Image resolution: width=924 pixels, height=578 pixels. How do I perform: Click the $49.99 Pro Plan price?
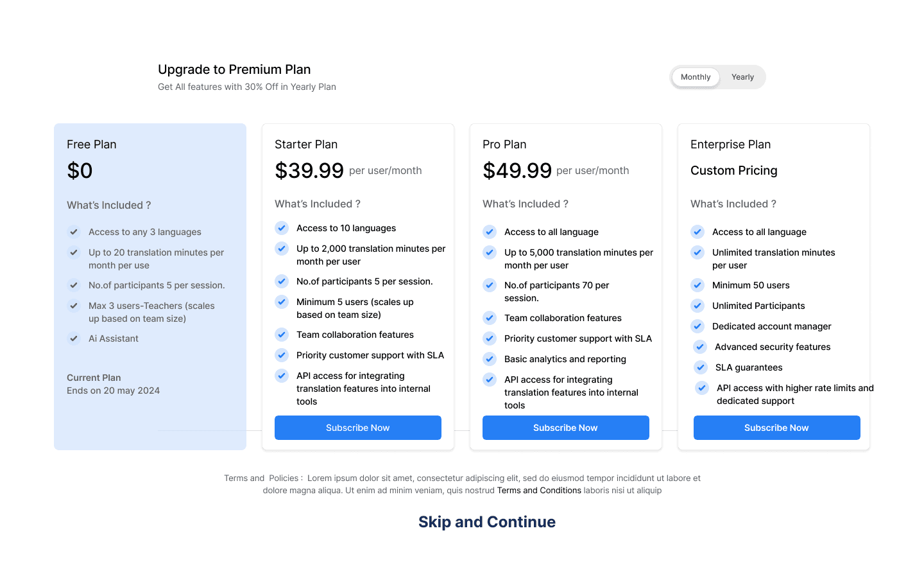(x=517, y=171)
